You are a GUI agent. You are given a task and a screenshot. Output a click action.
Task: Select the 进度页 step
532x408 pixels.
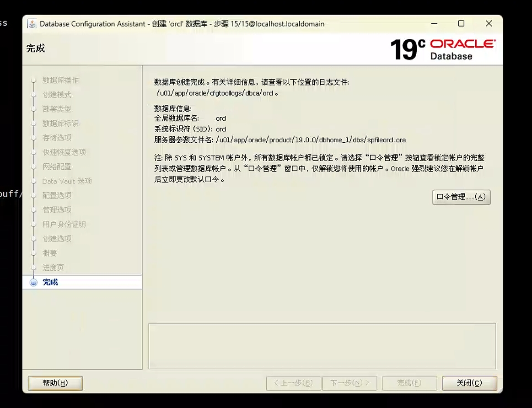(53, 268)
